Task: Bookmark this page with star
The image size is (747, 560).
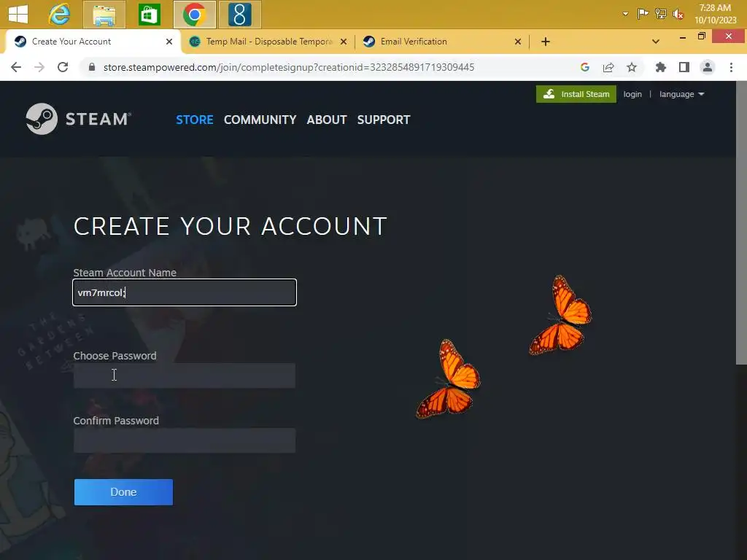Action: click(x=632, y=67)
